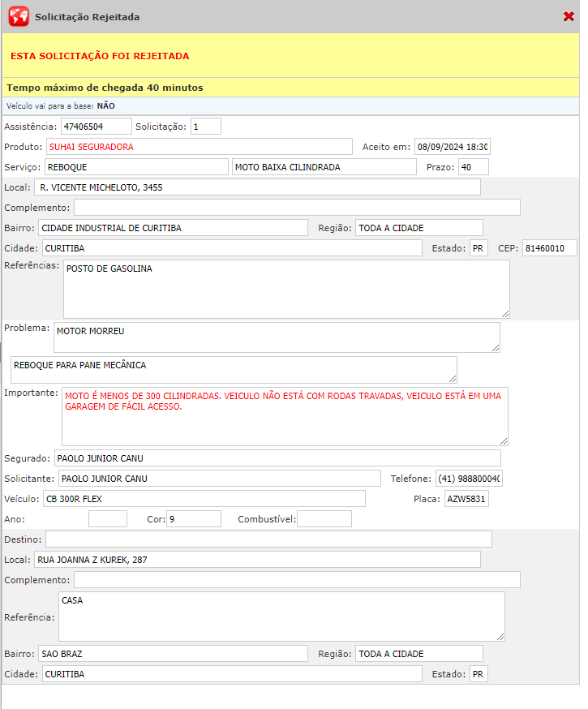
Task: Close the Solicitação Rejeitada dialog
Action: click(x=569, y=16)
